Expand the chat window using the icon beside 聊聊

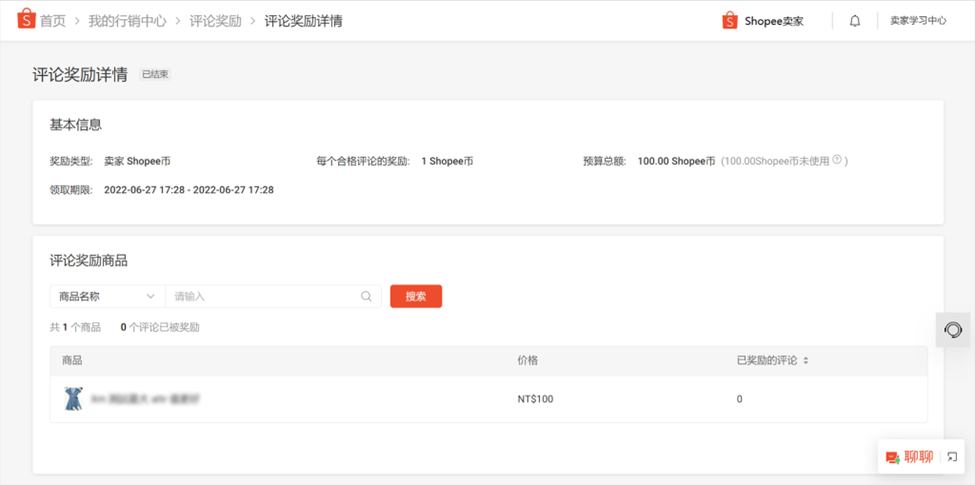click(x=953, y=457)
